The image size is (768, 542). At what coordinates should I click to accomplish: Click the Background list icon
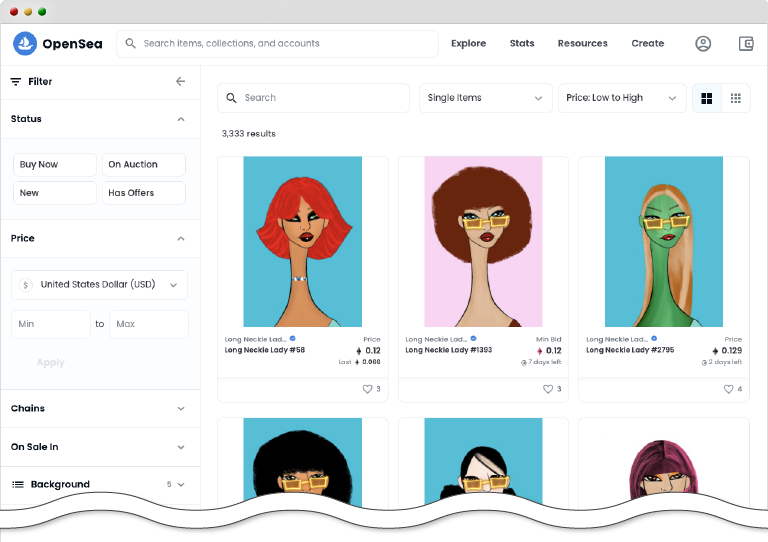coord(18,484)
